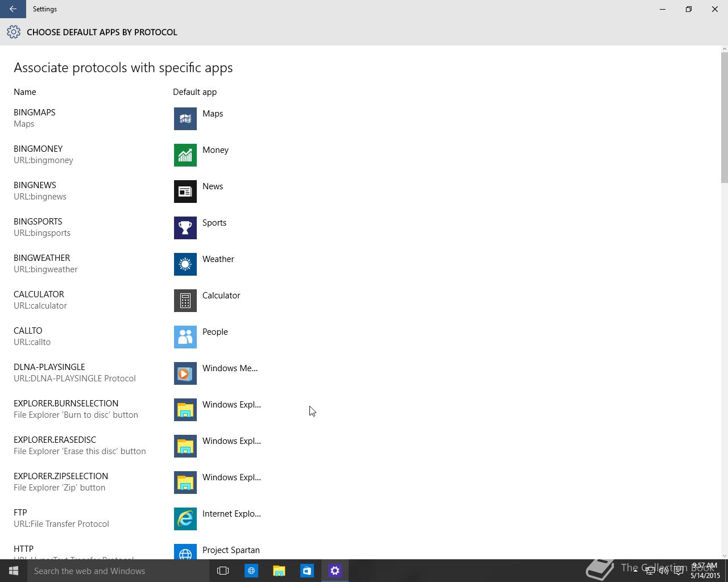Click the Maps app icon for BINGMAPS
The height and width of the screenshot is (582, 728).
(x=185, y=119)
